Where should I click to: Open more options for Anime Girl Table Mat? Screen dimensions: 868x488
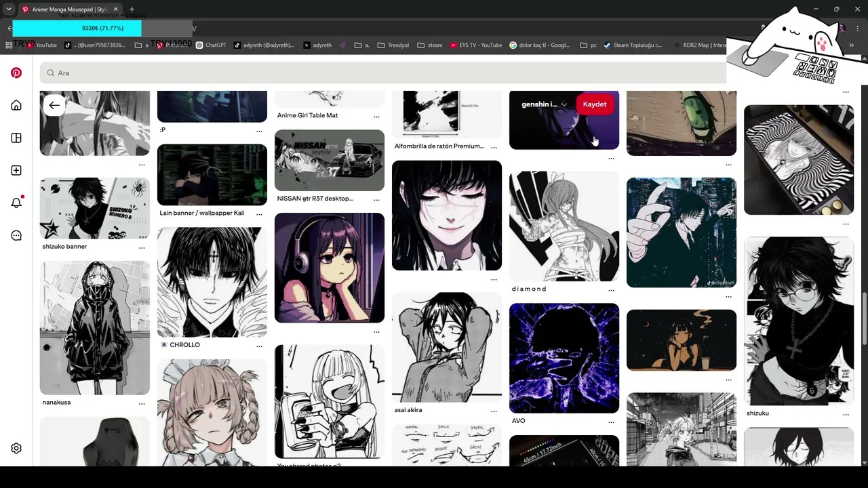pos(376,117)
